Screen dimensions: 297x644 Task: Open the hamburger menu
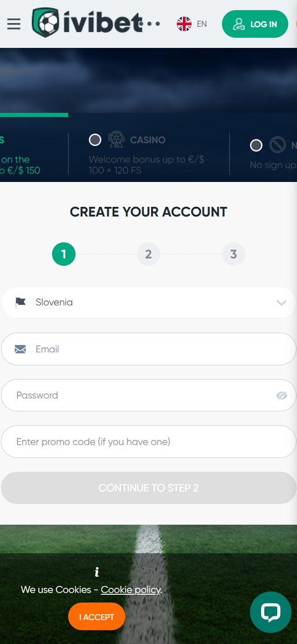[14, 24]
